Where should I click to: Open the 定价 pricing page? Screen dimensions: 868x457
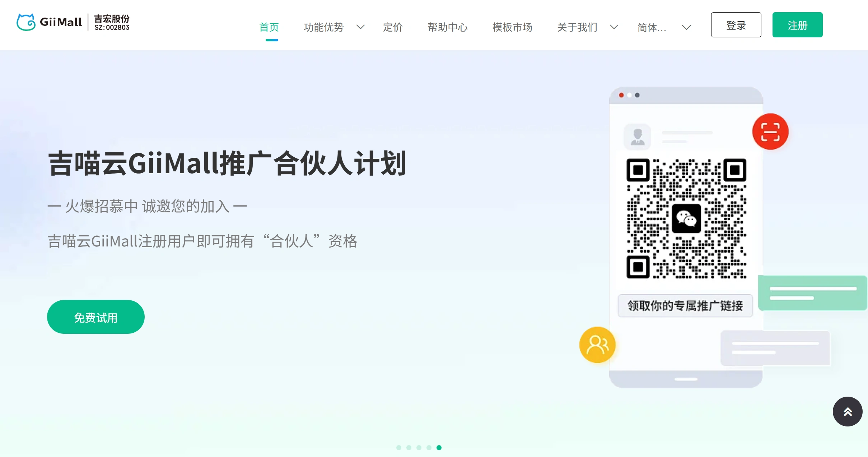tap(393, 27)
